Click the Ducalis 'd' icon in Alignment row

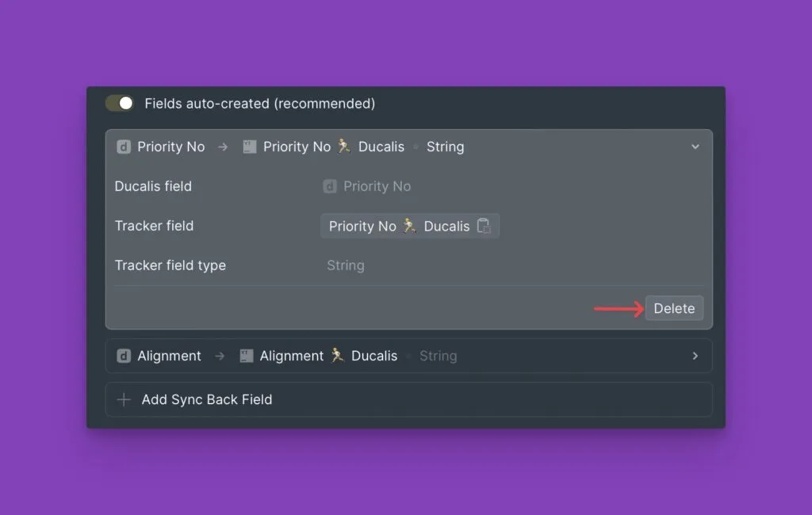pyautogui.click(x=124, y=356)
